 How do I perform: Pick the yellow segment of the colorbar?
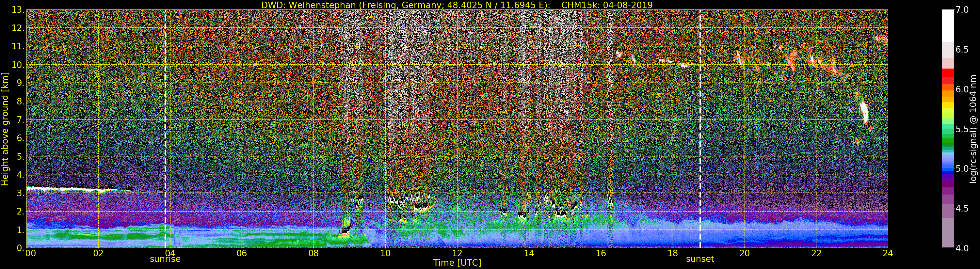tap(948, 105)
